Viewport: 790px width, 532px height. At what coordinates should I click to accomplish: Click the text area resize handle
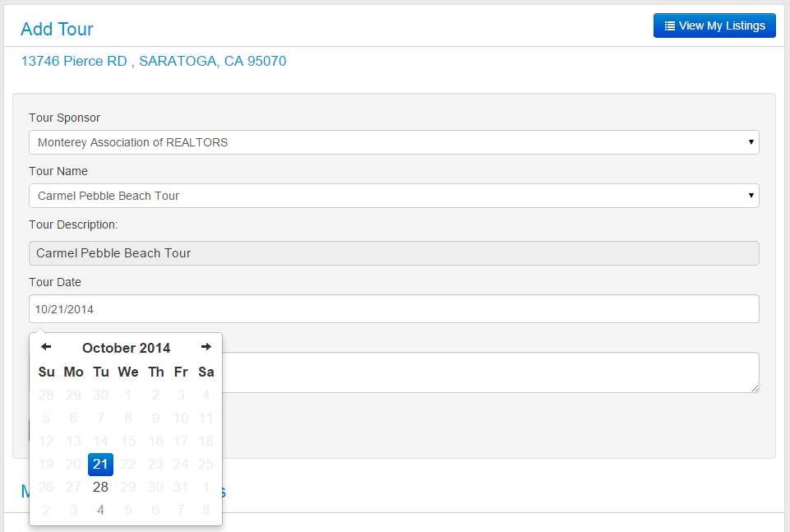click(x=755, y=388)
